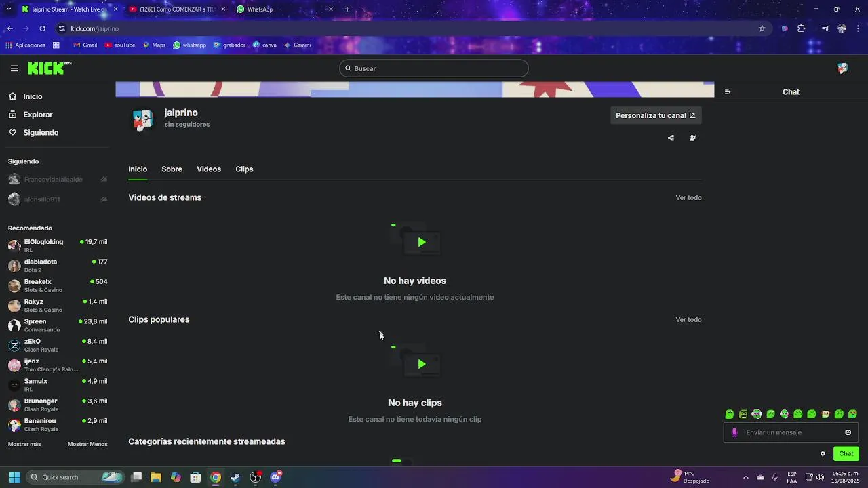Open the user avatar menu on Kick header
868x488 pixels.
(x=842, y=68)
